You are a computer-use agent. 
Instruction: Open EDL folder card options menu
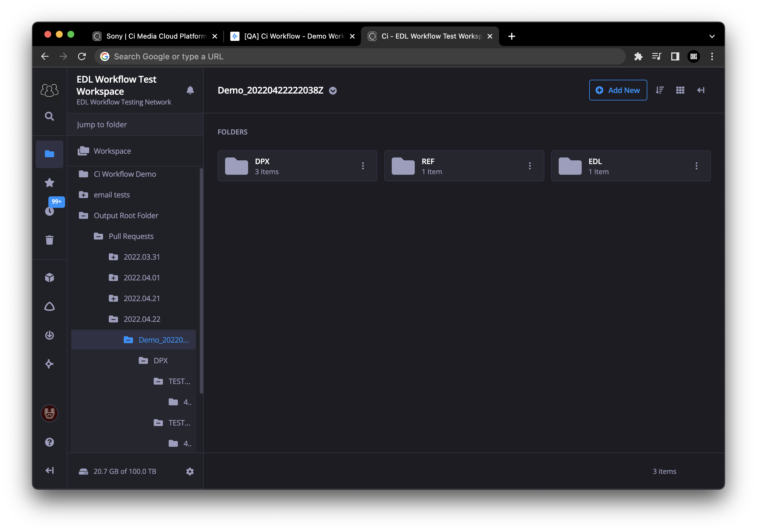point(696,166)
